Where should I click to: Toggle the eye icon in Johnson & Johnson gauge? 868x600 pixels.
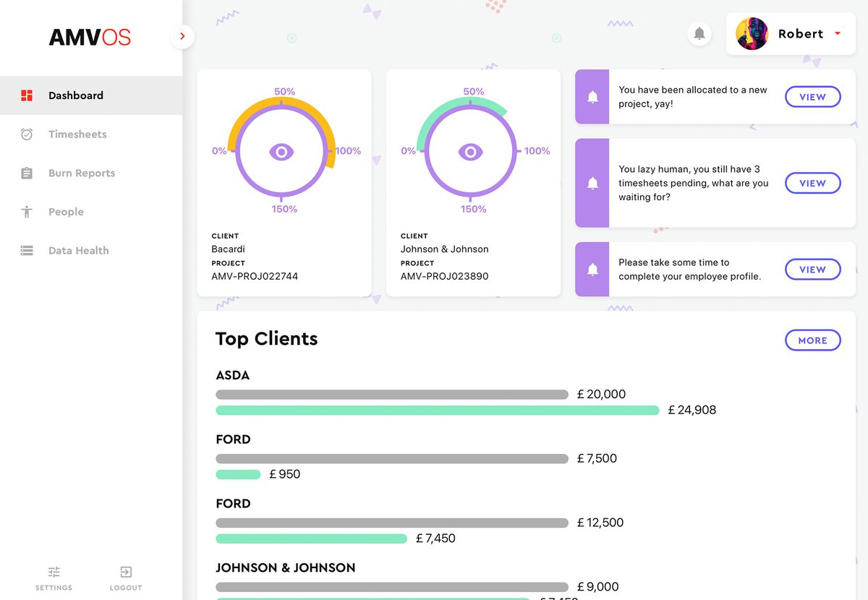tap(471, 152)
